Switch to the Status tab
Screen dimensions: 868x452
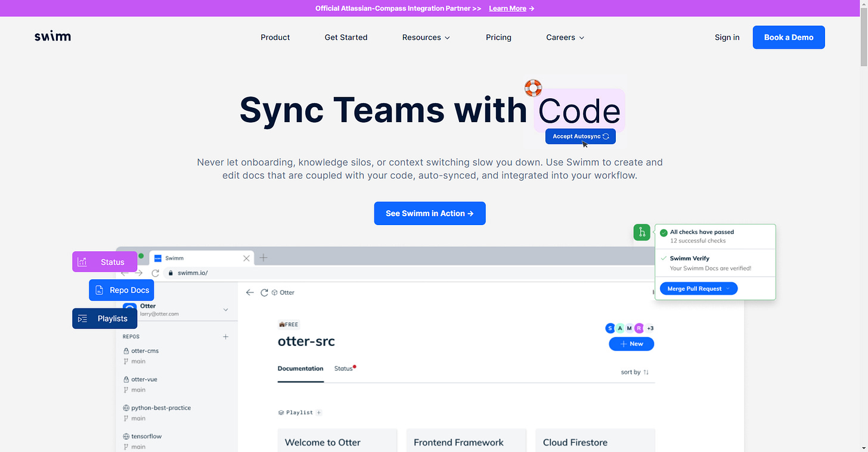click(x=345, y=369)
